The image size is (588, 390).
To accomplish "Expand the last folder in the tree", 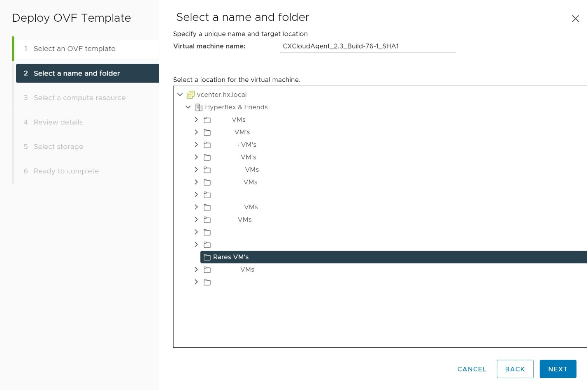I will (x=196, y=282).
